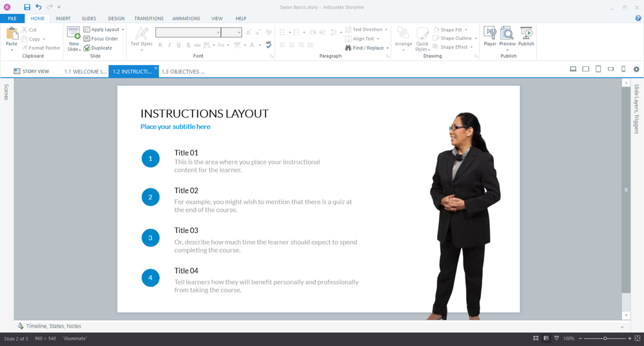Open the spell check tool
This screenshot has width=644, height=346.
(x=269, y=45)
